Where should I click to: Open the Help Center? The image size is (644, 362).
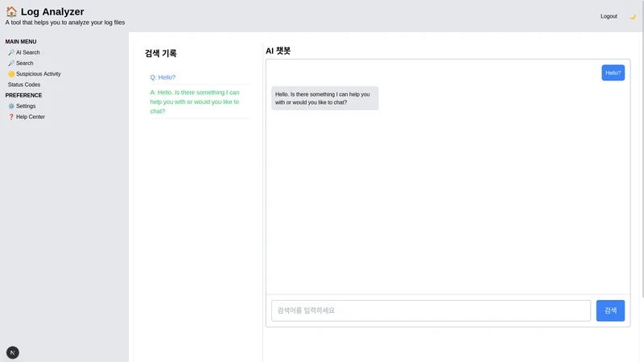tap(27, 117)
